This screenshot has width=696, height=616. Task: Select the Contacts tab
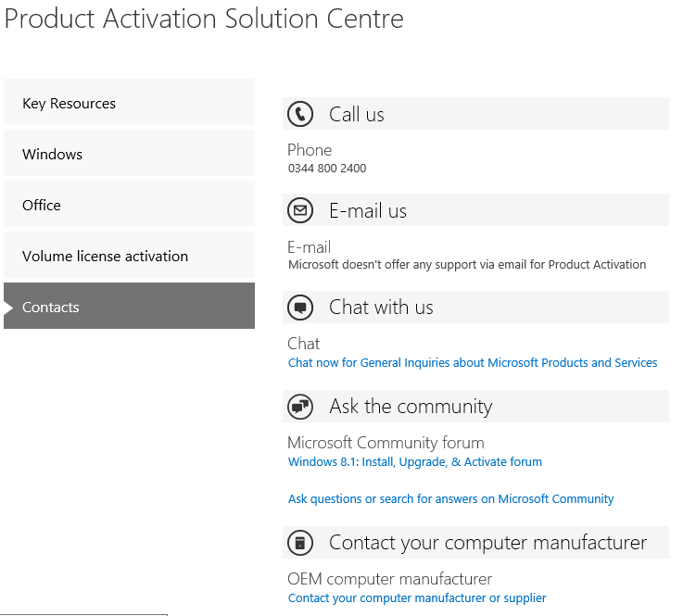[x=129, y=307]
